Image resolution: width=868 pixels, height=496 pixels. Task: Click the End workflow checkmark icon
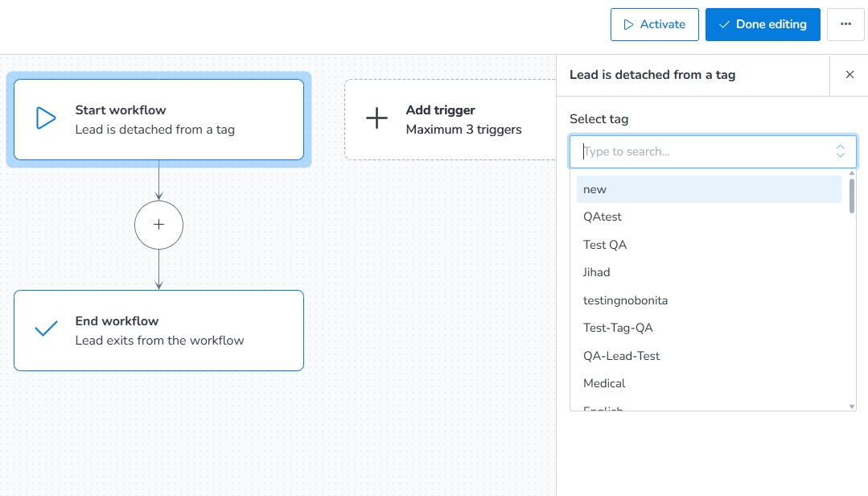[x=46, y=329]
